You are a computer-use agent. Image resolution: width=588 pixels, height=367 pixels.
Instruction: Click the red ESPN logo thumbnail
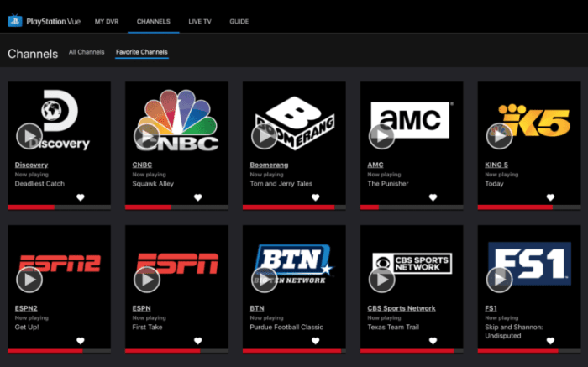[177, 263]
